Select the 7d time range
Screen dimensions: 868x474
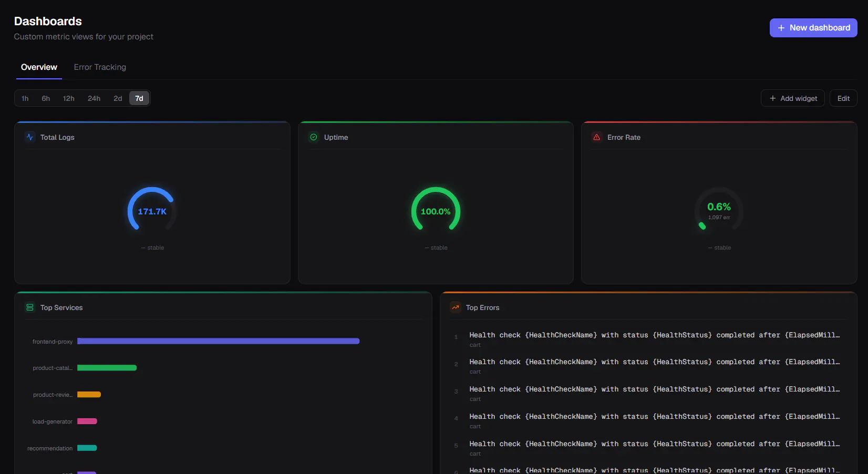pyautogui.click(x=139, y=98)
